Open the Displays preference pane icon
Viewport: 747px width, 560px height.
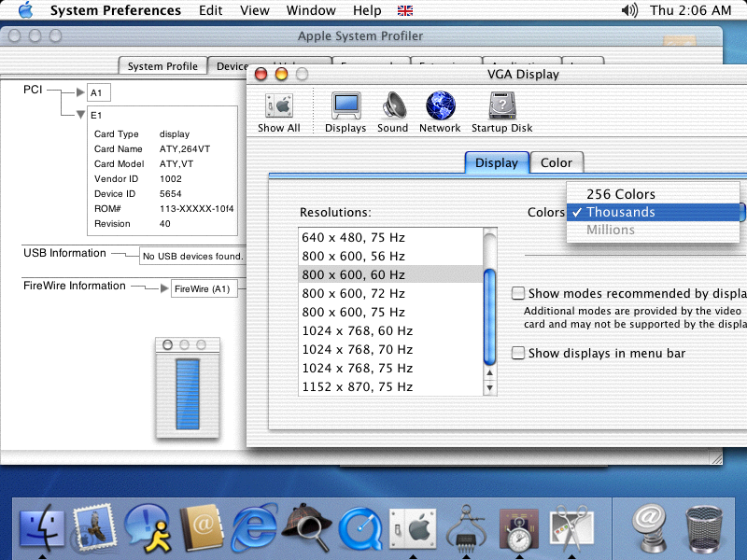345,112
